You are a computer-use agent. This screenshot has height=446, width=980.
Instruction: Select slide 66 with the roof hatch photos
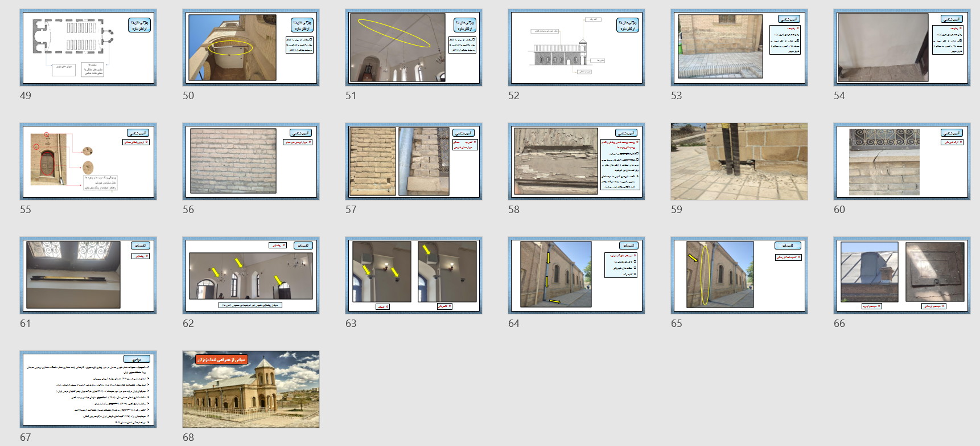[902, 275]
